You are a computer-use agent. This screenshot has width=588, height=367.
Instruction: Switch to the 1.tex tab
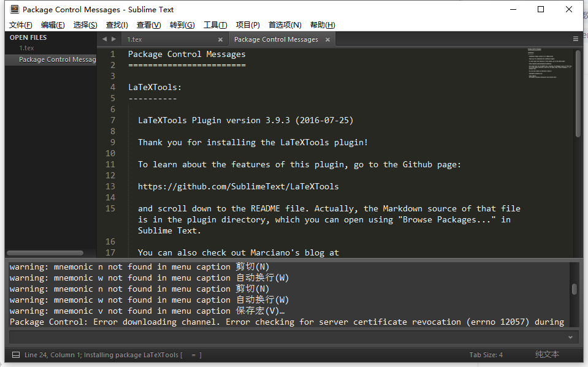135,38
